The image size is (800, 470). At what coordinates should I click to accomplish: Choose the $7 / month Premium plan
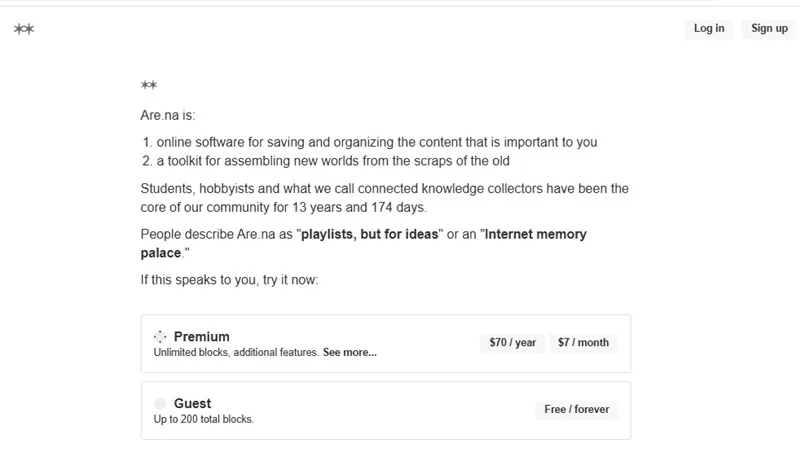pos(583,342)
